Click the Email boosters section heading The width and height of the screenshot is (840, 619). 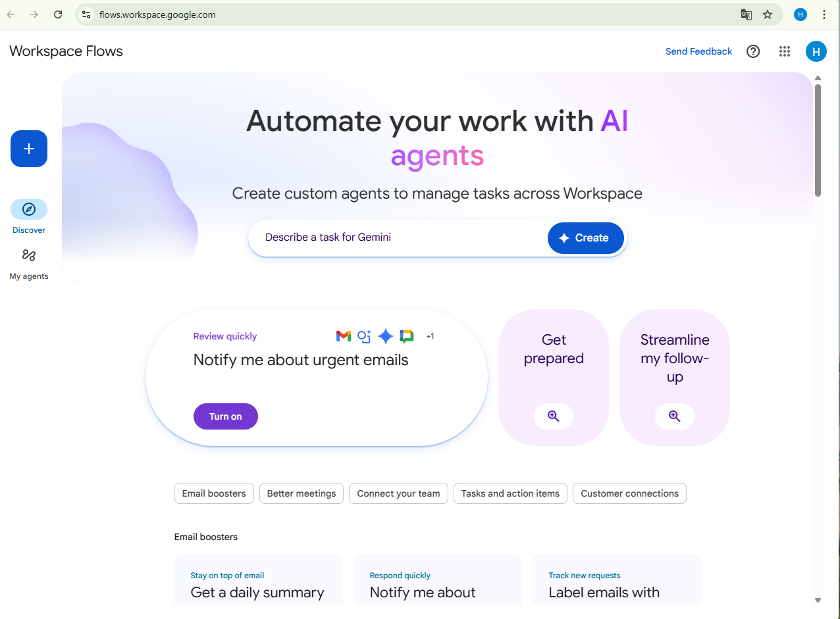pos(206,537)
